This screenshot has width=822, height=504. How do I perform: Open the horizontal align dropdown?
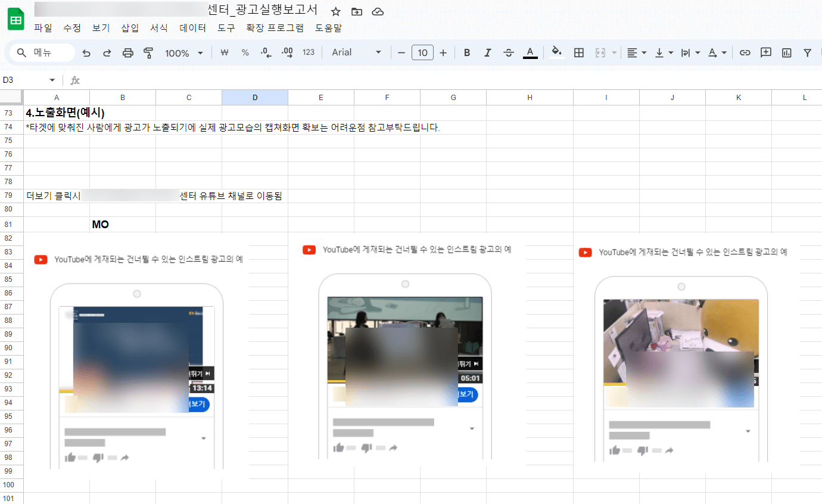pyautogui.click(x=636, y=52)
